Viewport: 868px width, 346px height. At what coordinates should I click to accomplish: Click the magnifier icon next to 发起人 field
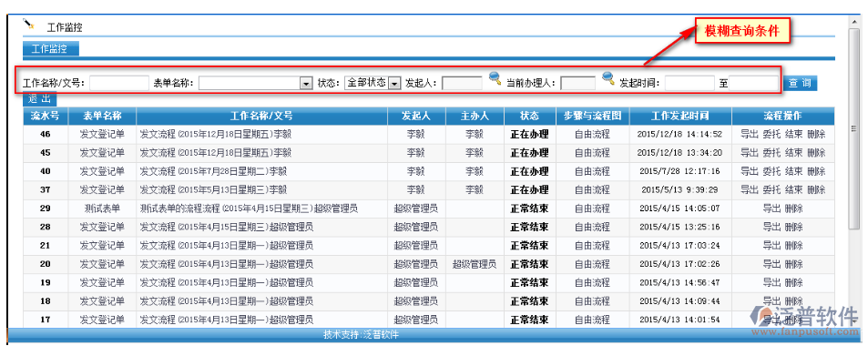[495, 78]
